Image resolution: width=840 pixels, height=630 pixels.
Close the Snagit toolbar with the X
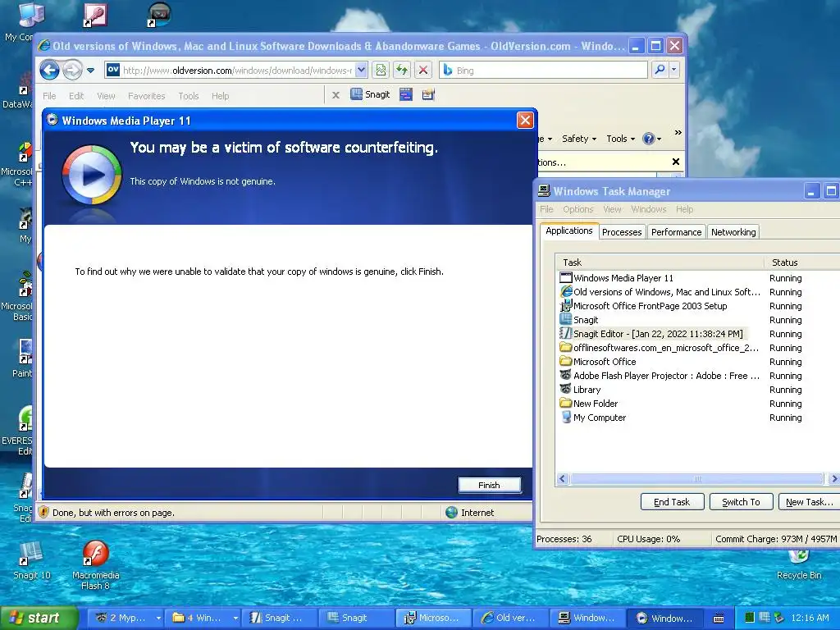336,95
